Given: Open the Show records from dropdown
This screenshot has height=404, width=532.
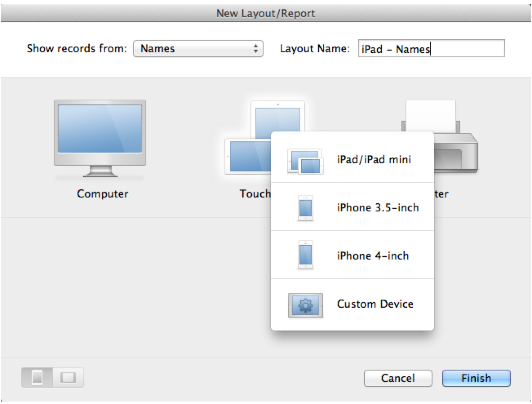Looking at the screenshot, I should [x=198, y=49].
